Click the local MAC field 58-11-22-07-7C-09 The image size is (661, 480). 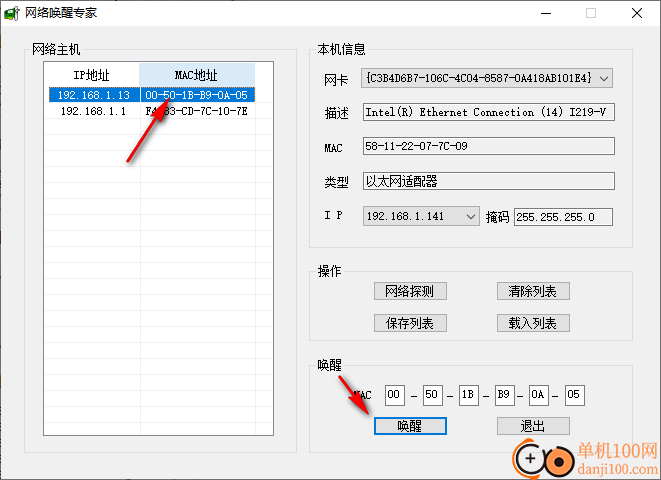(x=489, y=146)
